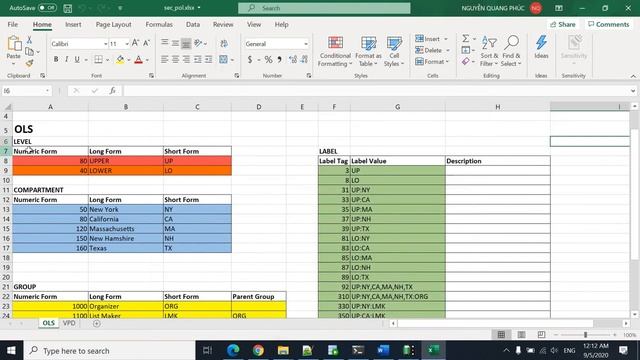Click the Share button

(562, 24)
